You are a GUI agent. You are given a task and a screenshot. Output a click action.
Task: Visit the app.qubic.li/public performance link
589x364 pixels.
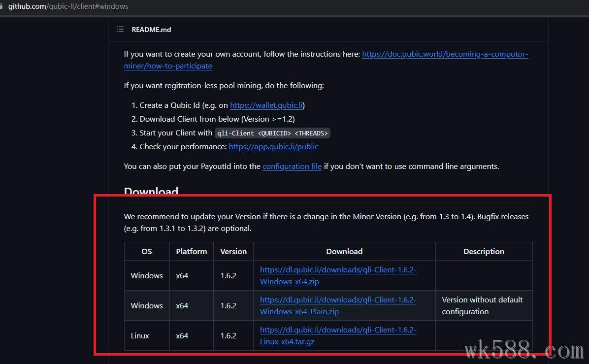click(x=273, y=147)
